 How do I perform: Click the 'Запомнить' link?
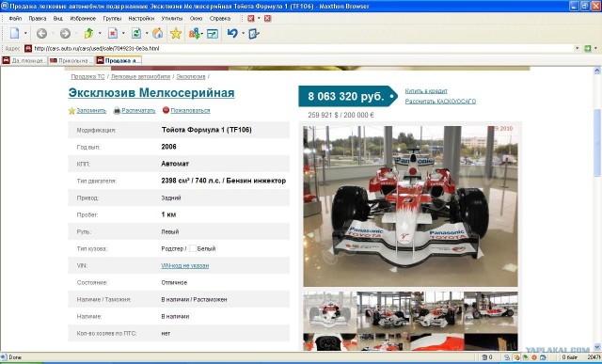click(x=91, y=111)
